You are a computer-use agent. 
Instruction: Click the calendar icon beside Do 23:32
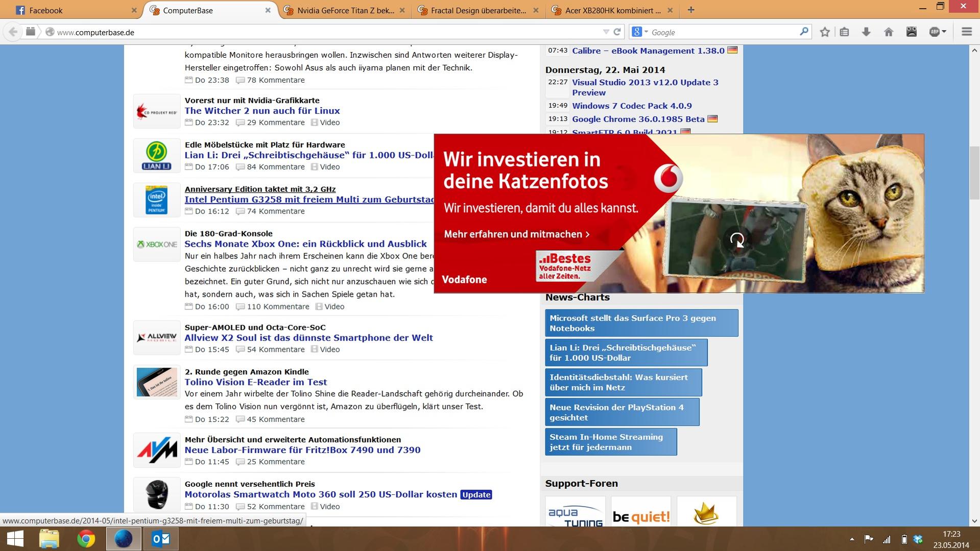(x=188, y=123)
